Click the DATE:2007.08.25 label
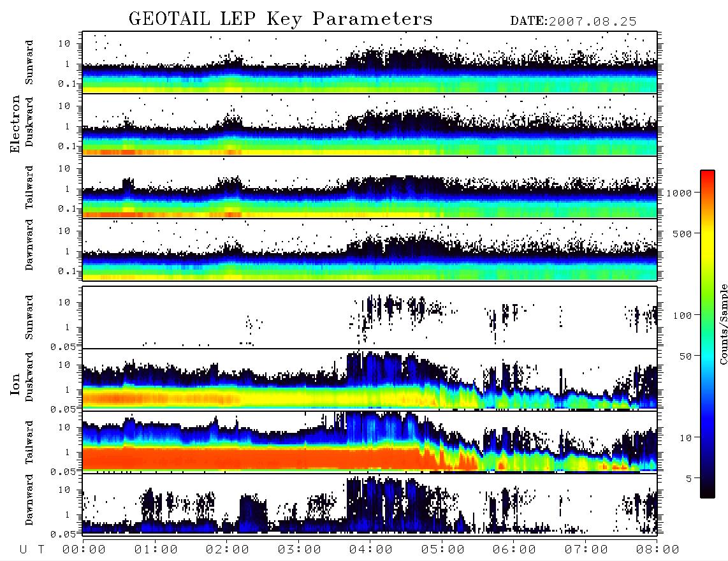Screen dimensions: 728x561 click(x=573, y=22)
